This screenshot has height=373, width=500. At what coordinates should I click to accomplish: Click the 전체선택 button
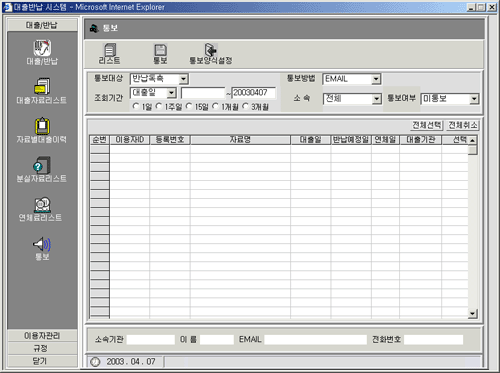pyautogui.click(x=427, y=125)
